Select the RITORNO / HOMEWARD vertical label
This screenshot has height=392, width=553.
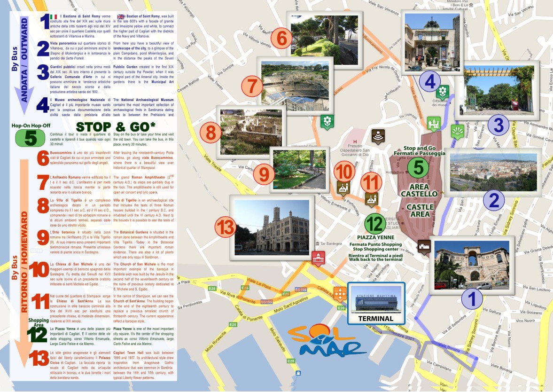point(24,262)
